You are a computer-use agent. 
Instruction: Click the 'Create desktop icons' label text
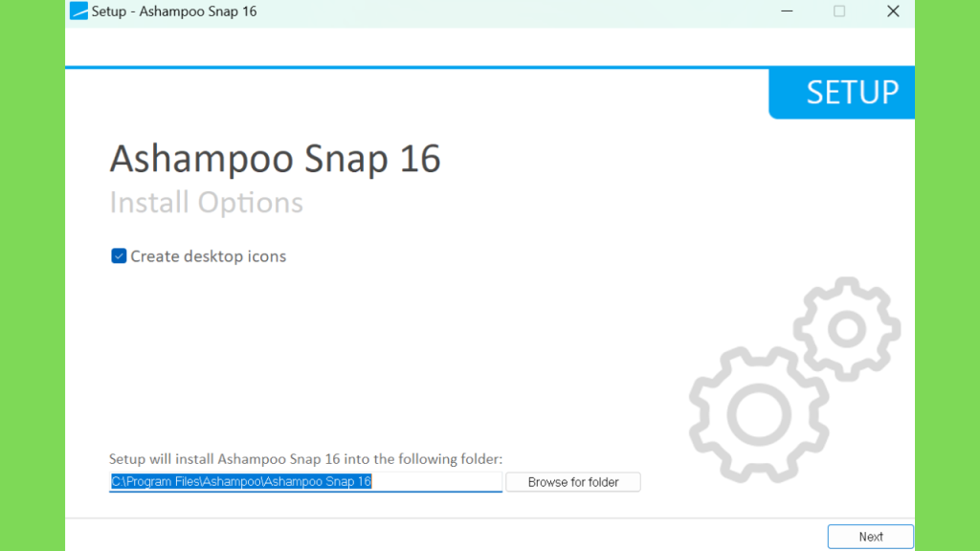(208, 256)
